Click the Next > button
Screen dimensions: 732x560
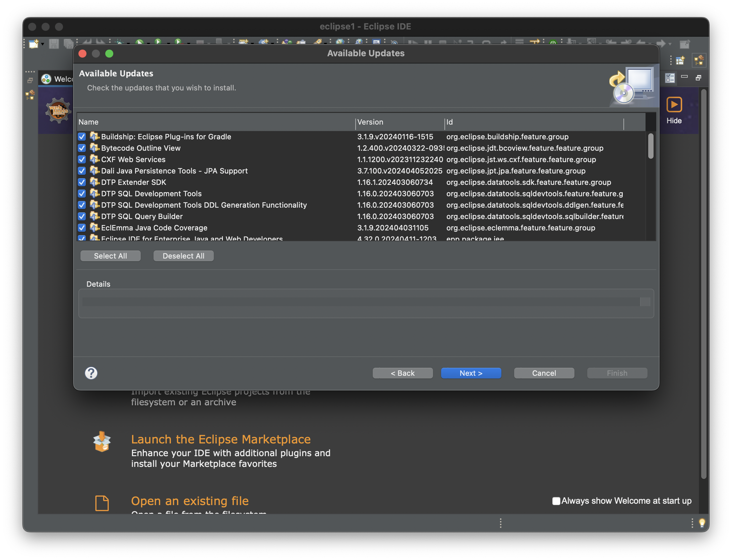[x=471, y=373]
